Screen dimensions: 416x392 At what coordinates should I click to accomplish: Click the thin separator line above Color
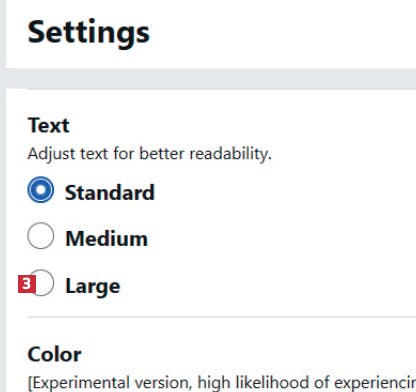222,317
